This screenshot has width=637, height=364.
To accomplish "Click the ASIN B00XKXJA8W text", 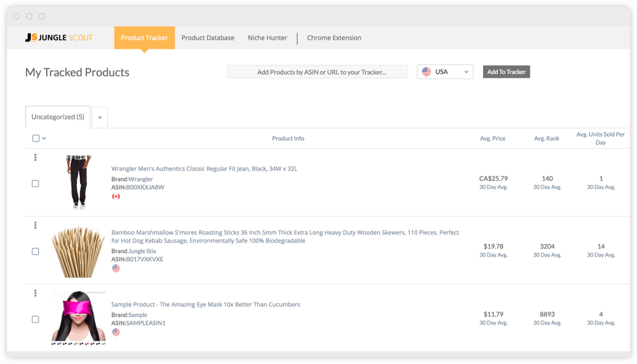I will coord(138,187).
